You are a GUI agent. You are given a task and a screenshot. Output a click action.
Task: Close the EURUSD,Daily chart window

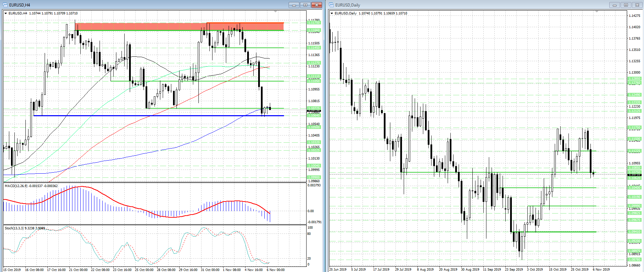tap(637, 5)
